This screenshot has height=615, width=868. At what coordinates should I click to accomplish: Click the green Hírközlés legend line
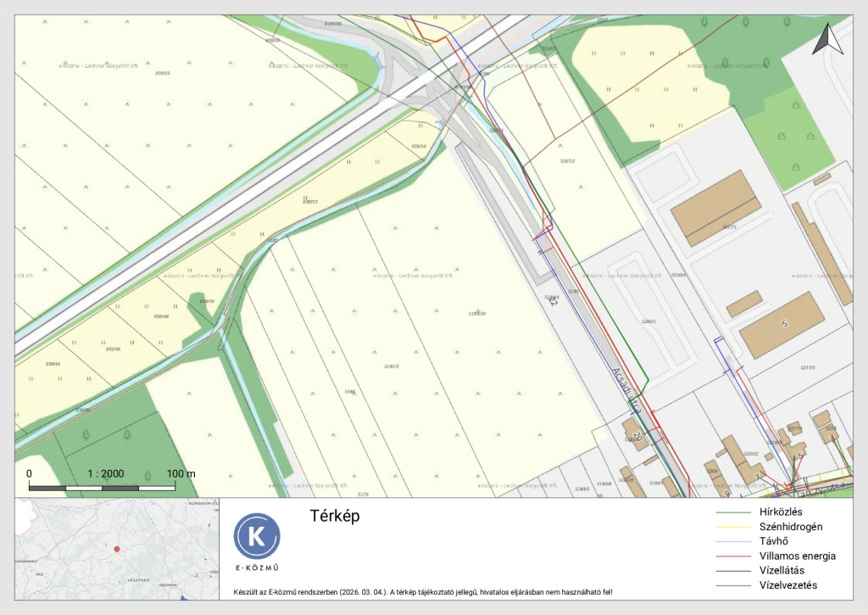coord(735,512)
